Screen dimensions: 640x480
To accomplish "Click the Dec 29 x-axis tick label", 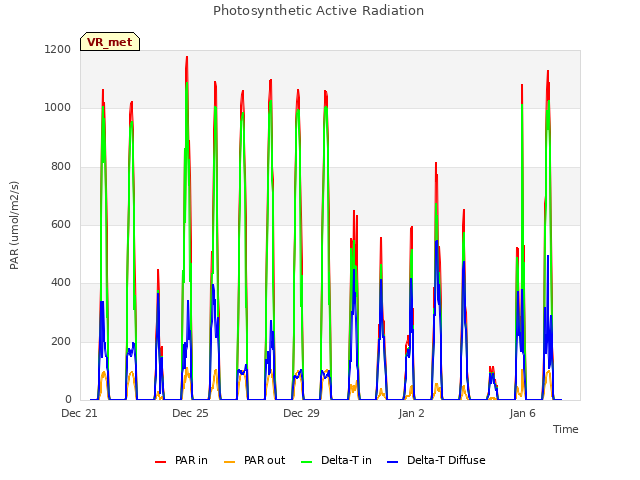I will (x=301, y=413).
